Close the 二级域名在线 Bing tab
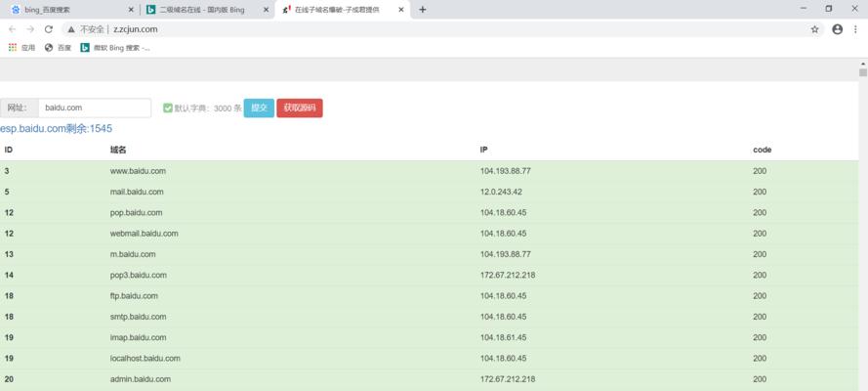 267,10
